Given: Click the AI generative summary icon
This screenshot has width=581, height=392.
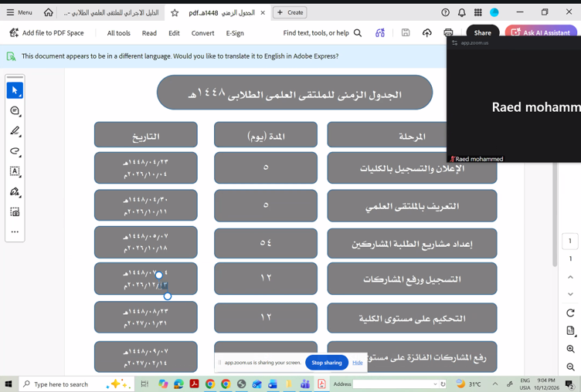Looking at the screenshot, I should click(x=380, y=33).
